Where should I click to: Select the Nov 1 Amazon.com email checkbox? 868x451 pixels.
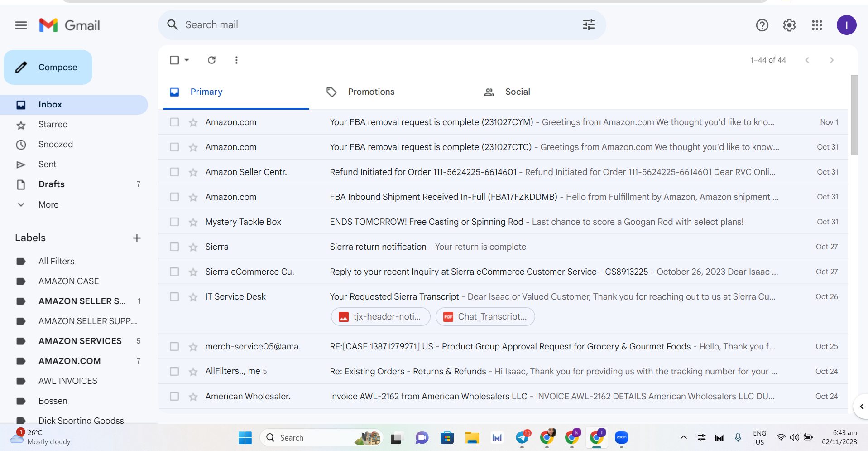click(174, 122)
